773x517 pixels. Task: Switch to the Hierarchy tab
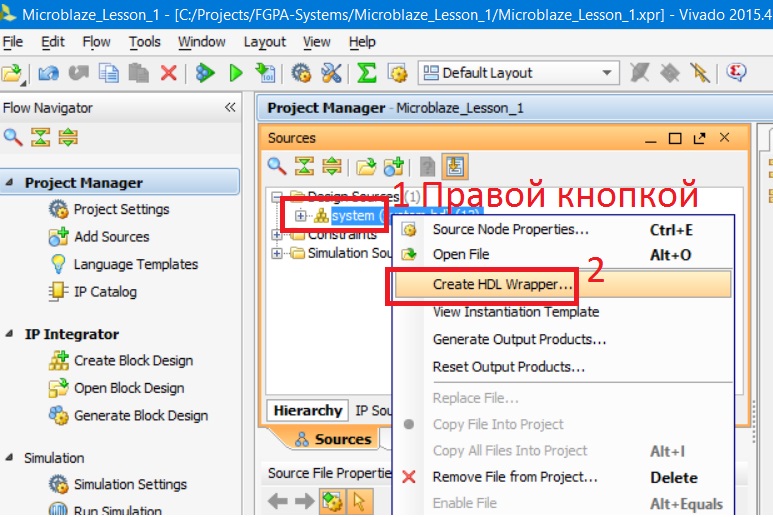[308, 410]
